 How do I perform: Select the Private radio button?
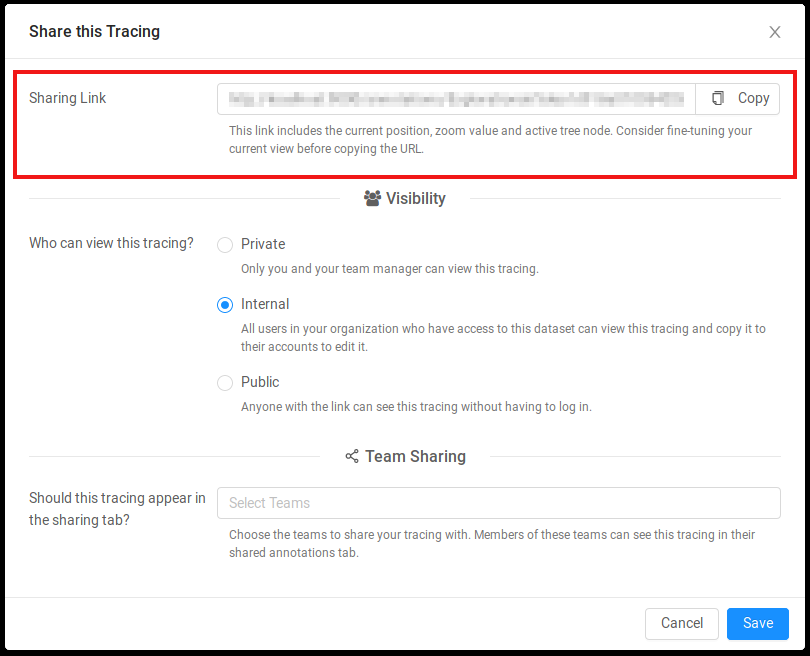[225, 244]
